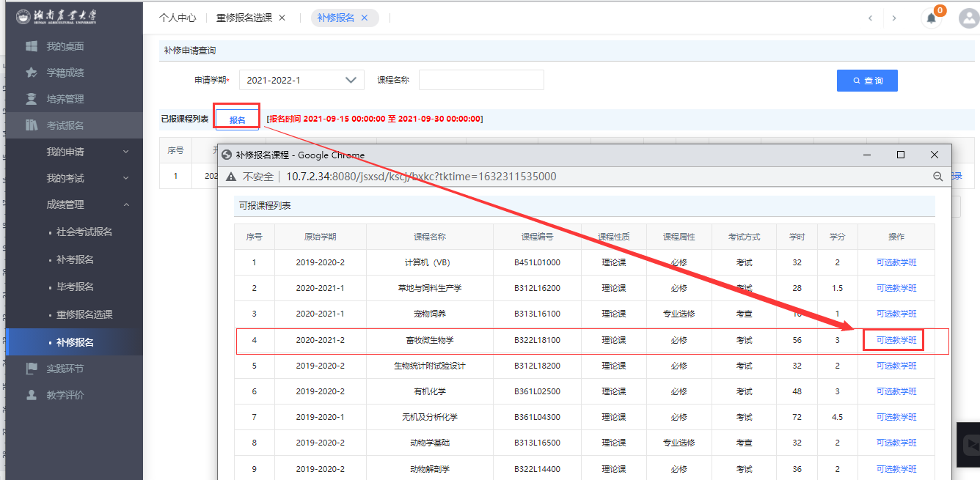Click the 实践环节 flag icon
The height and width of the screenshot is (480, 980).
pos(32,369)
